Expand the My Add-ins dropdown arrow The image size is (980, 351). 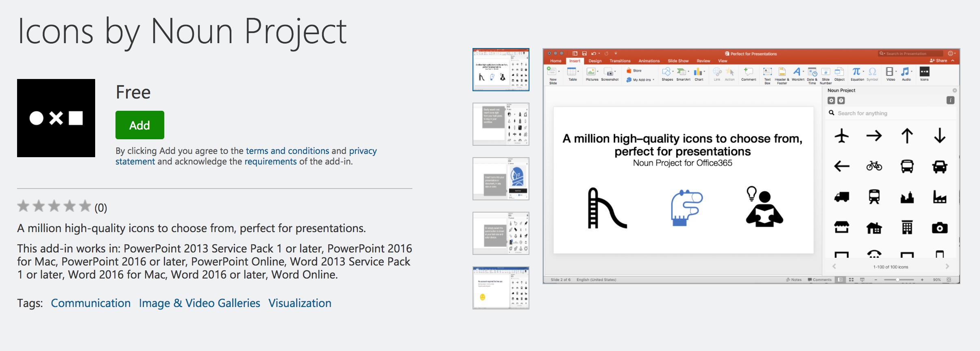pos(653,80)
